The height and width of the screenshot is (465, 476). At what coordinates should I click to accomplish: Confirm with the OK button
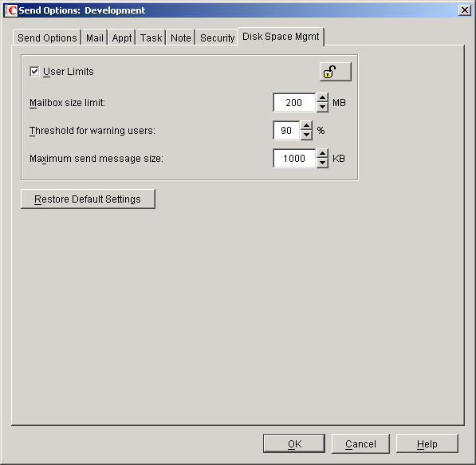[294, 444]
